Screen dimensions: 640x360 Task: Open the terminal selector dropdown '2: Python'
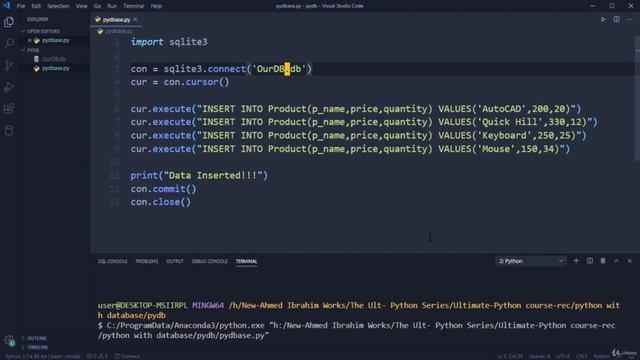(x=531, y=261)
